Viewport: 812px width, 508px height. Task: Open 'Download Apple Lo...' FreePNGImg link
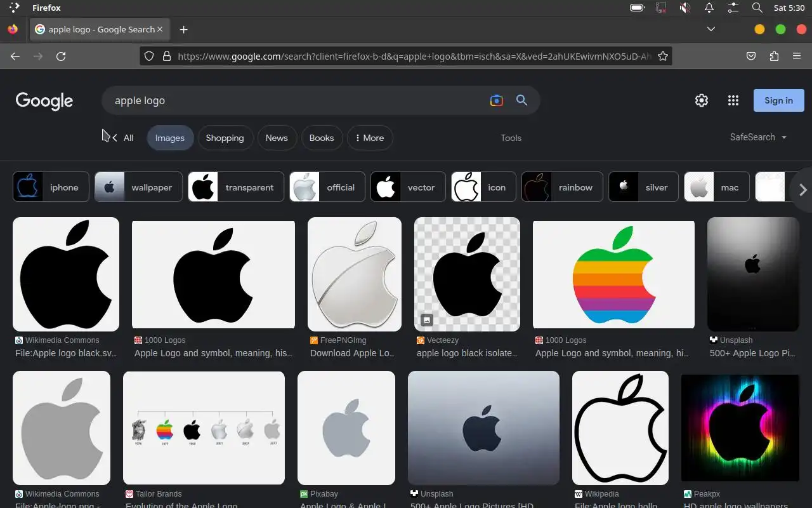352,353
